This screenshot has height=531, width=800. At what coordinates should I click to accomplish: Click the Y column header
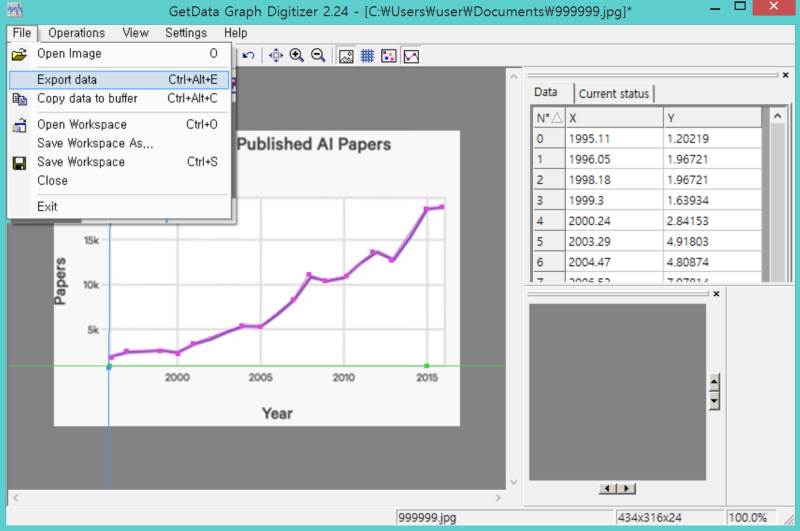click(712, 118)
